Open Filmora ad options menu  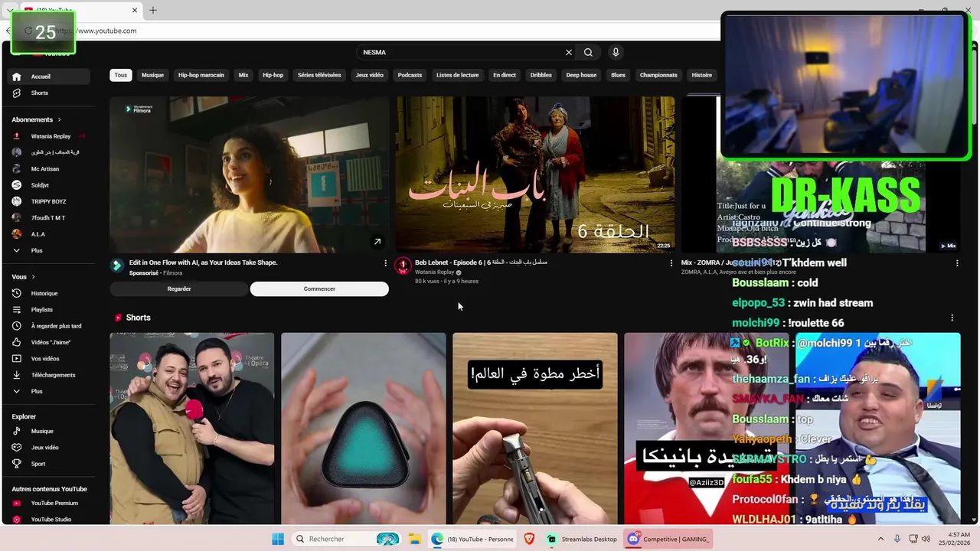(385, 262)
